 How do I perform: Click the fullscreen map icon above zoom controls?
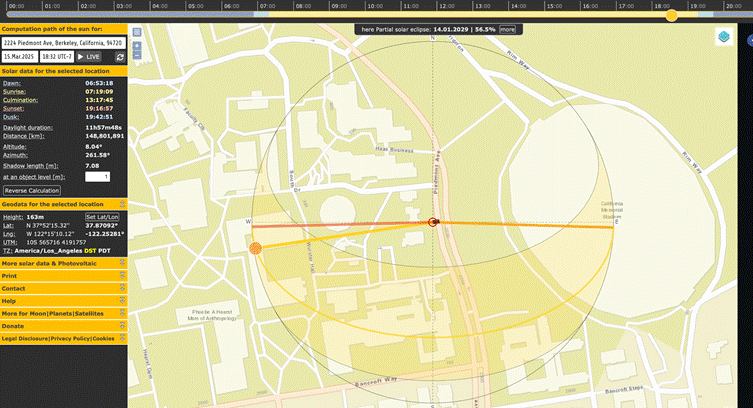coord(137,33)
